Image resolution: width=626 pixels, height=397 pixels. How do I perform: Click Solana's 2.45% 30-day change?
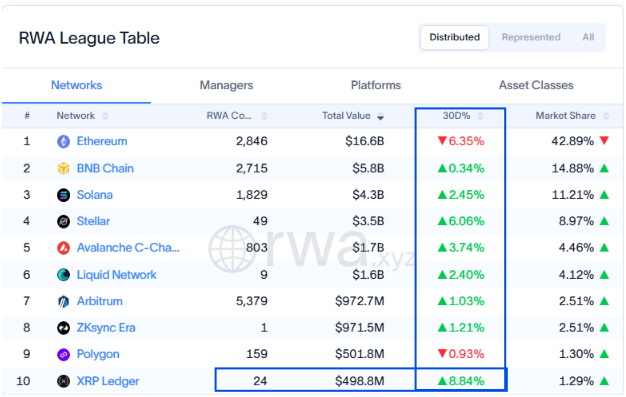tap(461, 195)
